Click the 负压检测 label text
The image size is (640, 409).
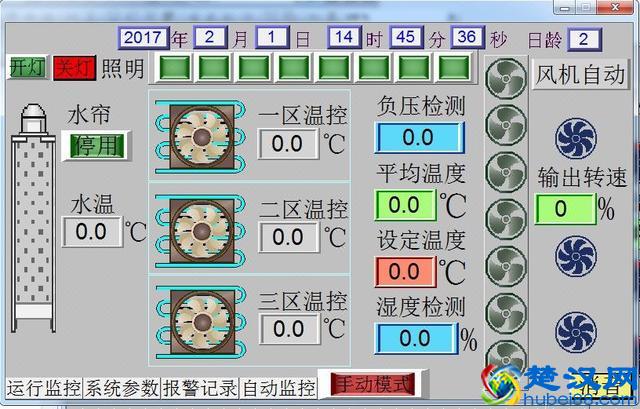[x=420, y=106]
